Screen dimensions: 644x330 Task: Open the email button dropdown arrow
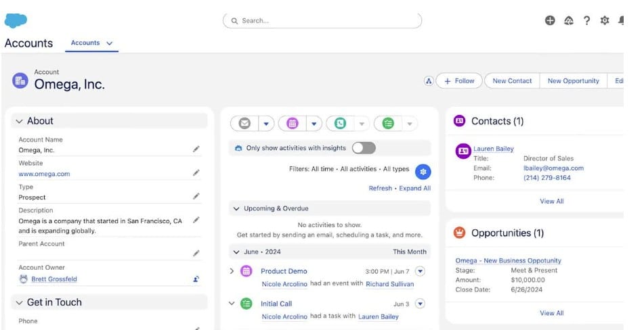coord(266,123)
